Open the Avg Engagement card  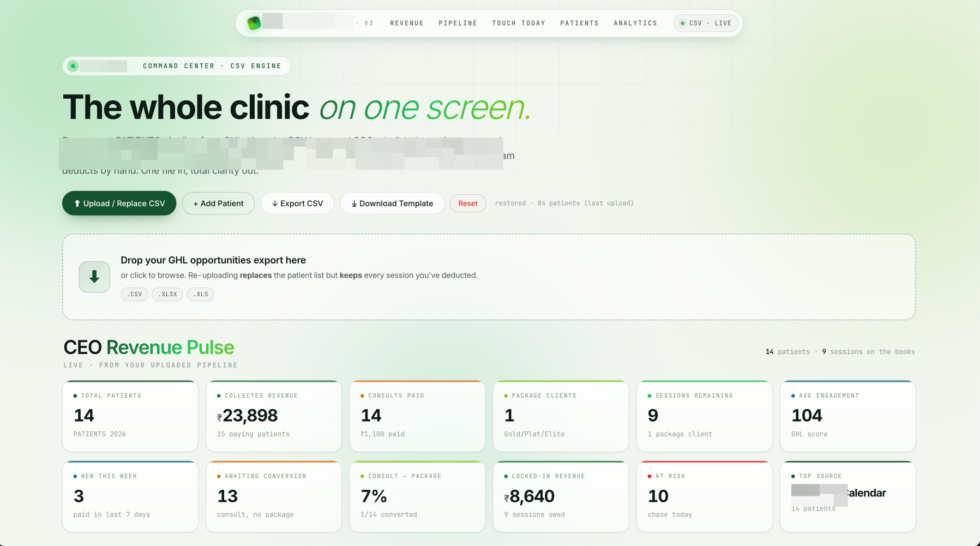point(848,416)
